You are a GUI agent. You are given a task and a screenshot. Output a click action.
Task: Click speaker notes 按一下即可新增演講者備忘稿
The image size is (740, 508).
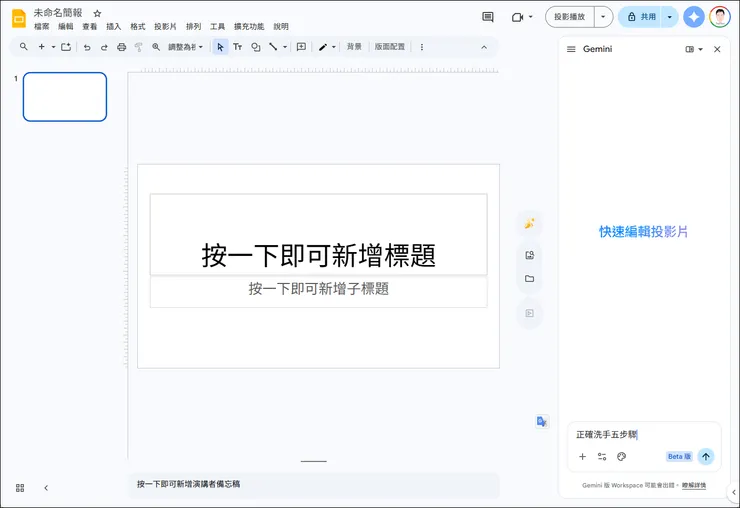pyautogui.click(x=313, y=484)
